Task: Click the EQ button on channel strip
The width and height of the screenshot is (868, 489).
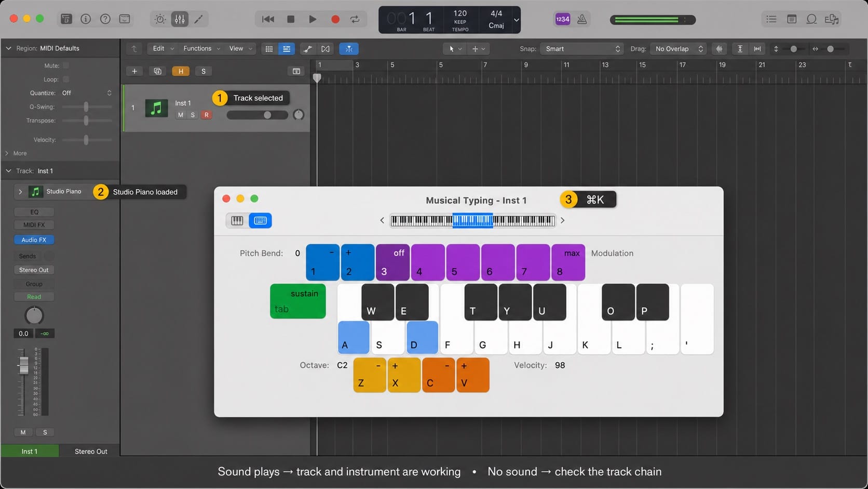Action: coord(34,212)
